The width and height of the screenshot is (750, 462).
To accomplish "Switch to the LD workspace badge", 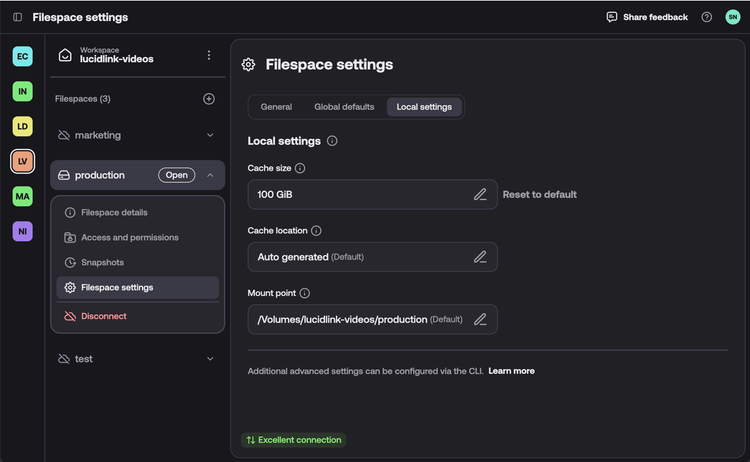I will coord(22,126).
